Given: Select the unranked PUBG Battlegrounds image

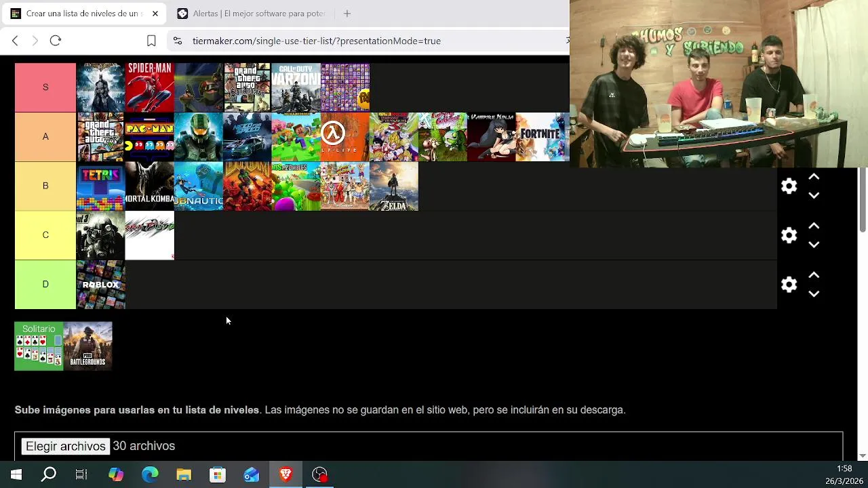Looking at the screenshot, I should (x=87, y=346).
